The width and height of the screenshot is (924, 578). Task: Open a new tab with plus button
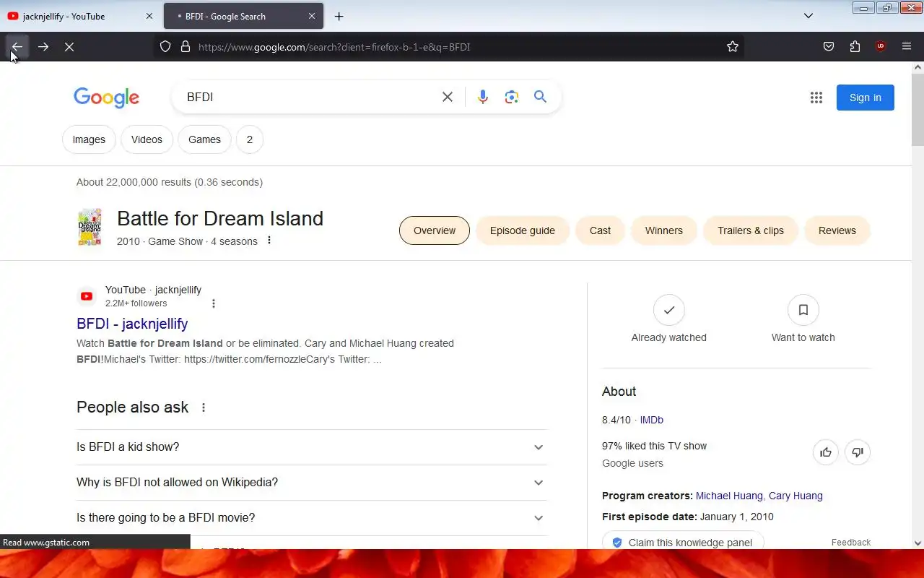pos(339,16)
